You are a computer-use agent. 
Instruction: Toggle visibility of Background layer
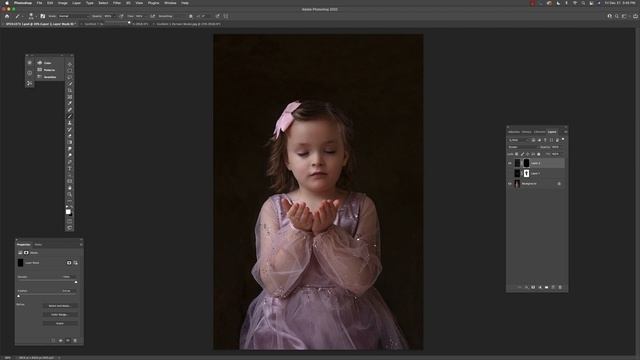coord(510,184)
